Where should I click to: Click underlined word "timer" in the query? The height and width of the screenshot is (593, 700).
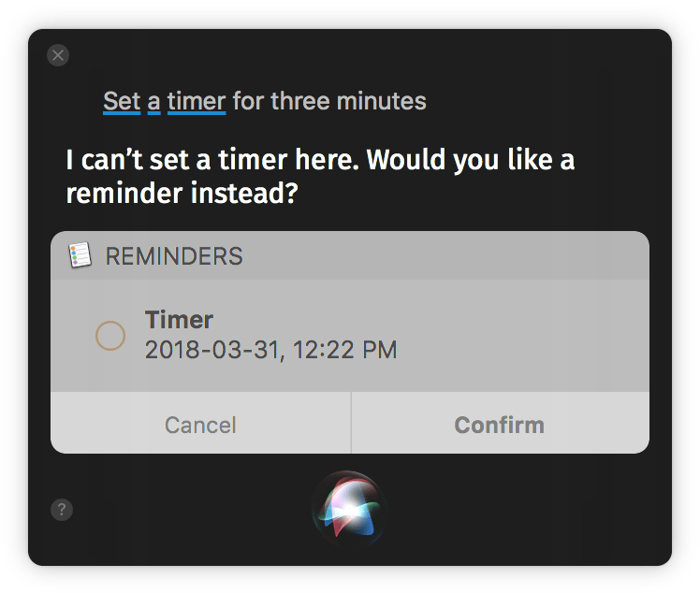[x=197, y=101]
